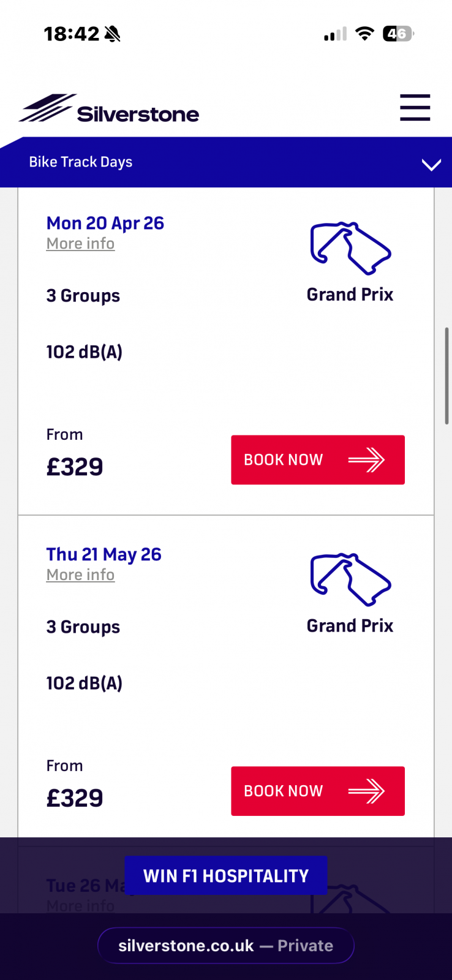Click the Win F1 Hospitality banner

pyautogui.click(x=226, y=876)
